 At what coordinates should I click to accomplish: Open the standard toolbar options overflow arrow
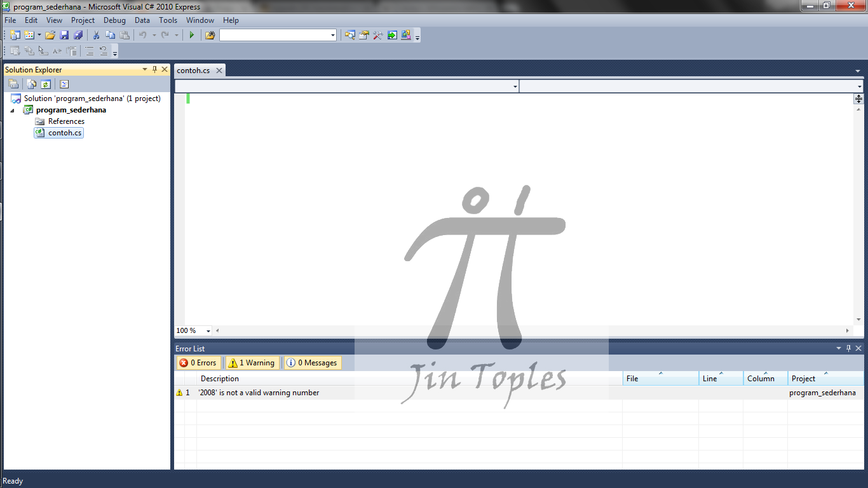point(417,36)
